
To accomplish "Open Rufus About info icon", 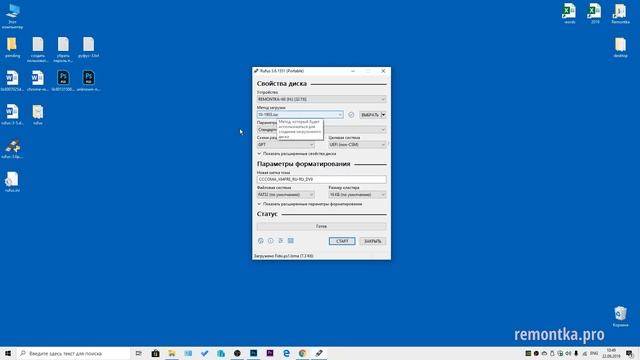I will [x=271, y=241].
